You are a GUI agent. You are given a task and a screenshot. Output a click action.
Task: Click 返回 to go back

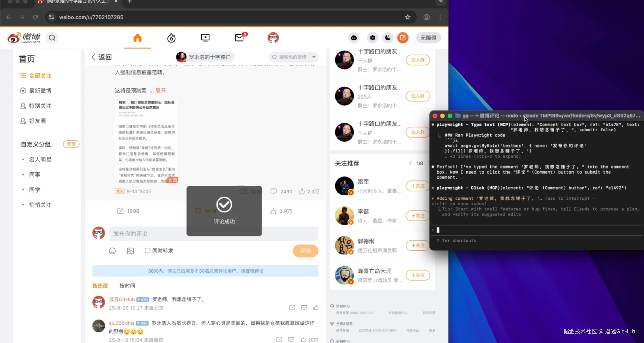coord(102,57)
